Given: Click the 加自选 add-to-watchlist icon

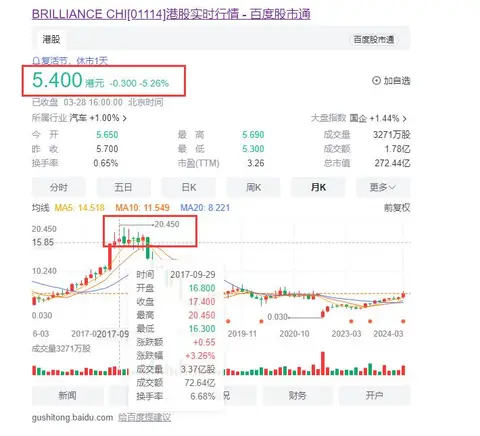Looking at the screenshot, I should click(376, 81).
